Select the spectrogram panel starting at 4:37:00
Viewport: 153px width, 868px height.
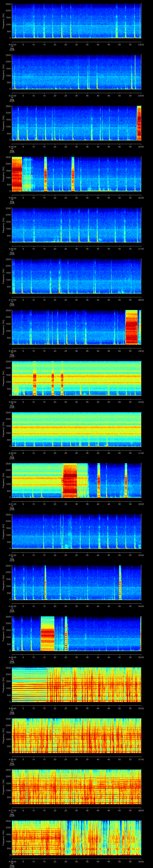tap(76, 787)
